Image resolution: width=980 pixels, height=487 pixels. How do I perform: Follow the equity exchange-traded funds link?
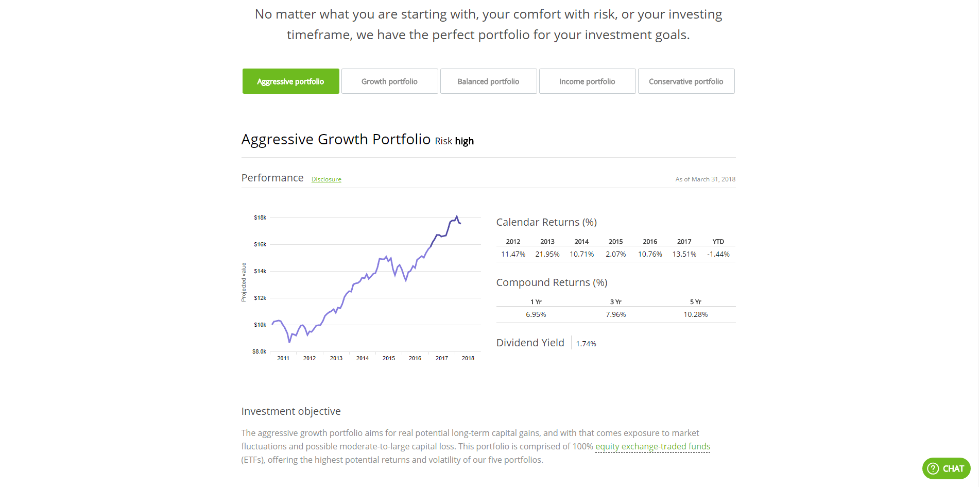tap(652, 446)
